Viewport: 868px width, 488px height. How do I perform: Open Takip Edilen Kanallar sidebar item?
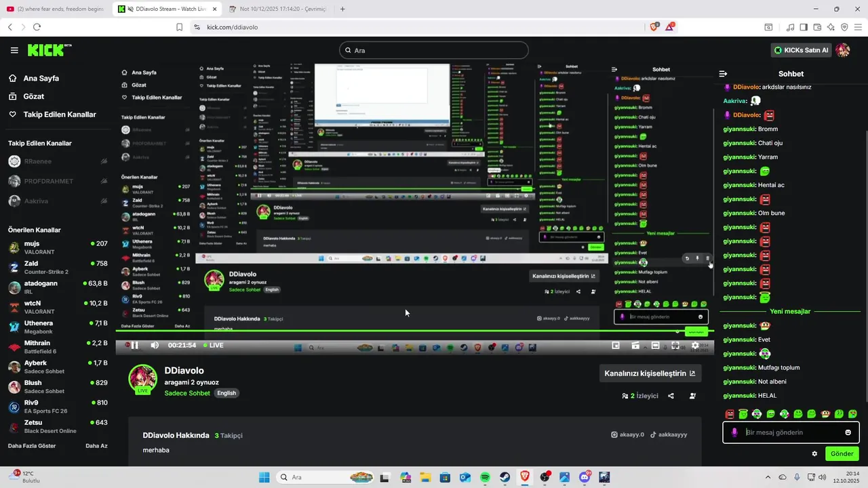tap(56, 115)
